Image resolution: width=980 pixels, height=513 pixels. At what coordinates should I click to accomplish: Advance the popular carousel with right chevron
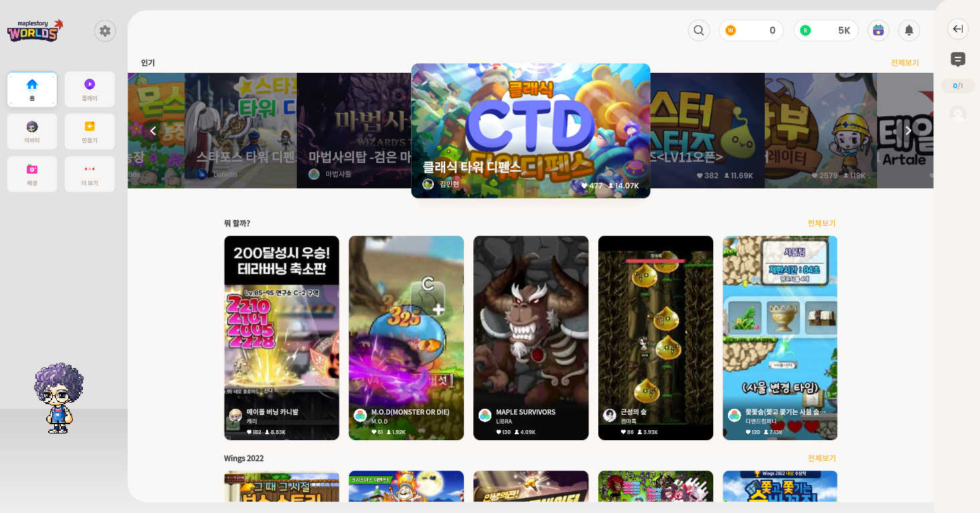tap(907, 130)
